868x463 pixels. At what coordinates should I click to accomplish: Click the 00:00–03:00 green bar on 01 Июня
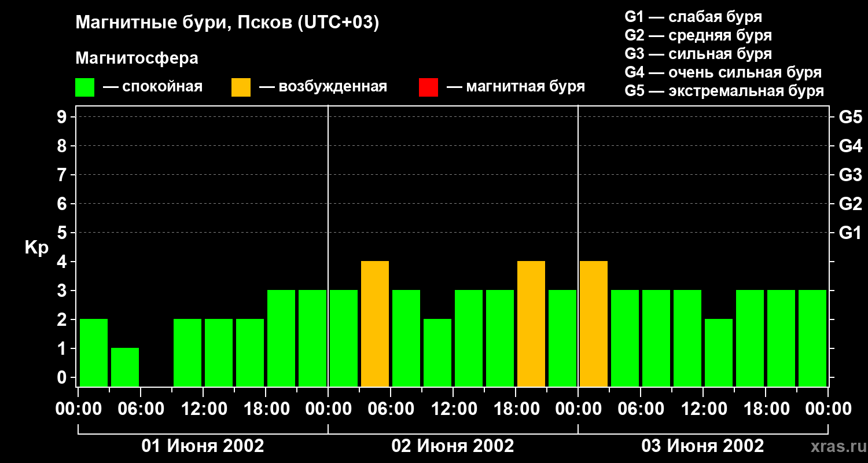(94, 352)
